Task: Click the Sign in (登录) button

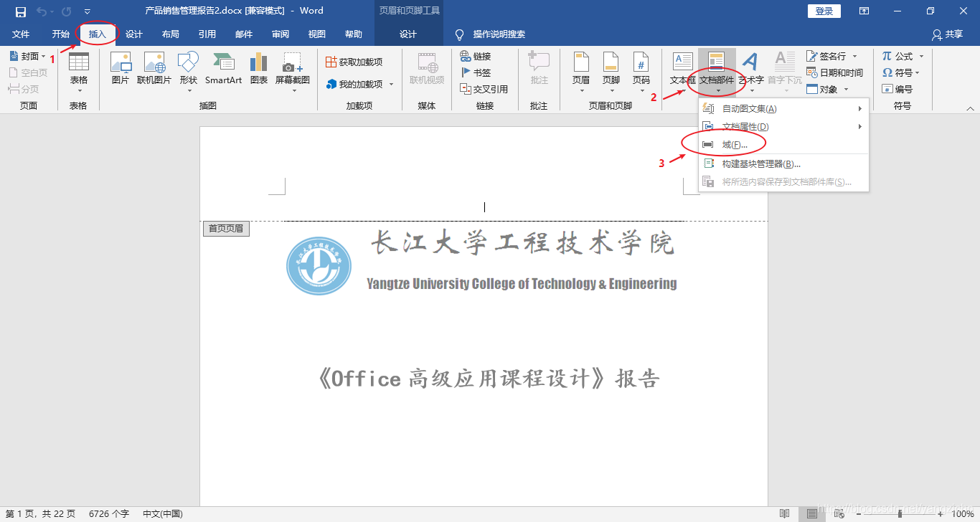Action: (824, 11)
